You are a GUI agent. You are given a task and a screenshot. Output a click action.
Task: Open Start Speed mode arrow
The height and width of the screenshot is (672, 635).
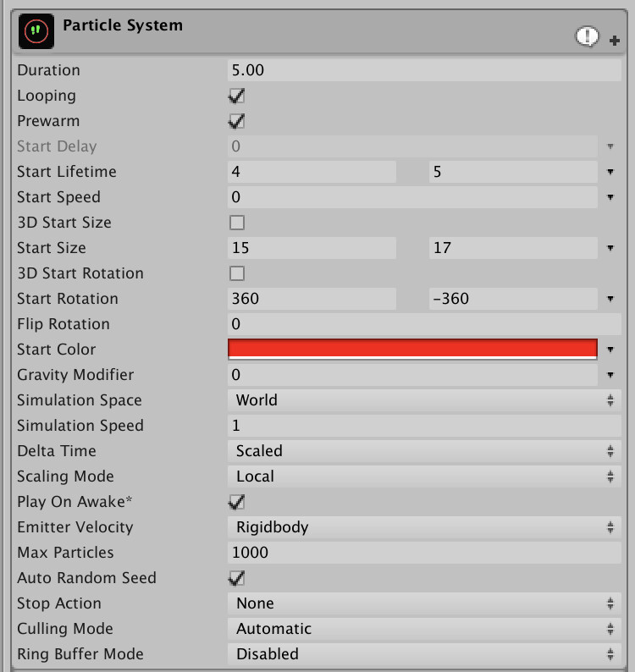pyautogui.click(x=610, y=197)
